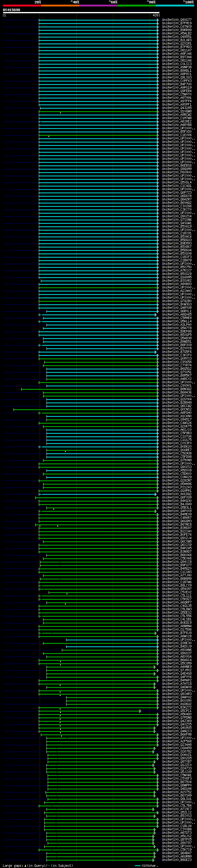The image size is (197, 868).
Task: Click the white query sequence bar
Action: tap(81, 12)
